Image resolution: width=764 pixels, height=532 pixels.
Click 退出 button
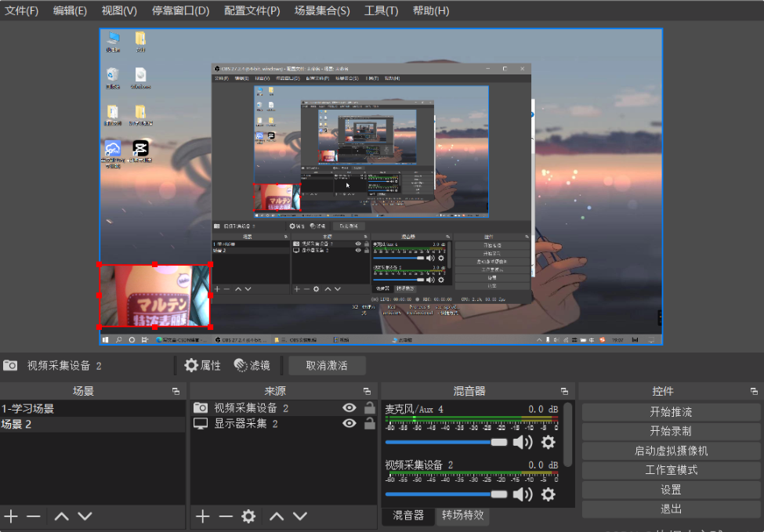tap(671, 509)
